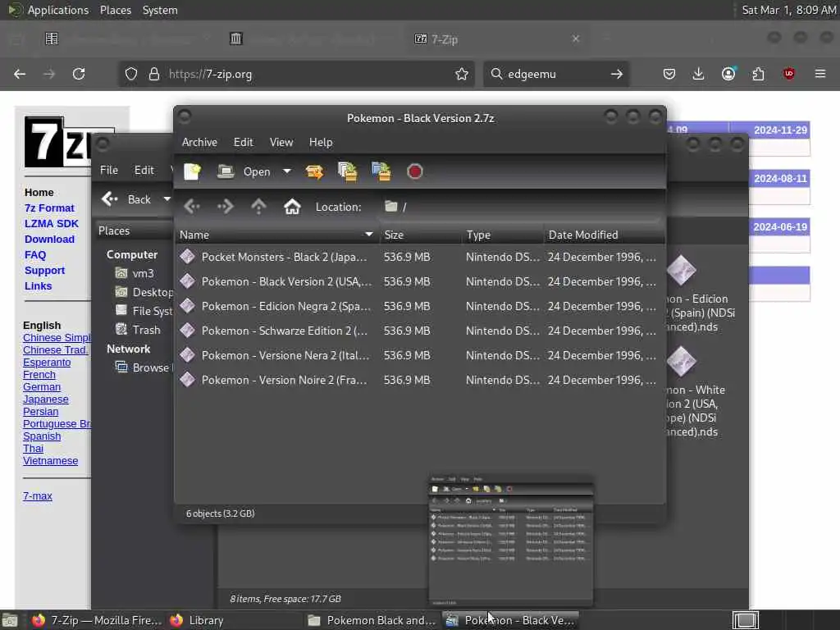Viewport: 840px width, 630px height.
Task: Select File System in Places sidebar
Action: 144,311
